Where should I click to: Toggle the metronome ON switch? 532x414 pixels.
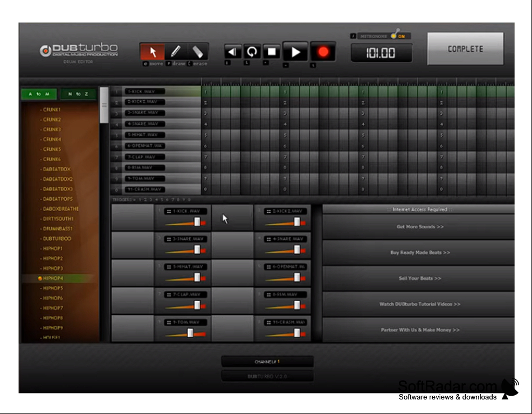pos(397,35)
